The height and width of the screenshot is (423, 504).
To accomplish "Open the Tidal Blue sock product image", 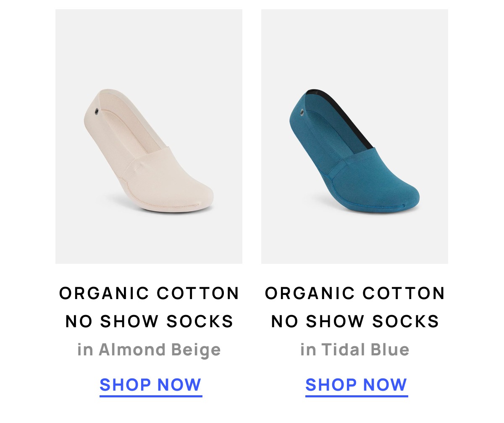I will [x=354, y=137].
